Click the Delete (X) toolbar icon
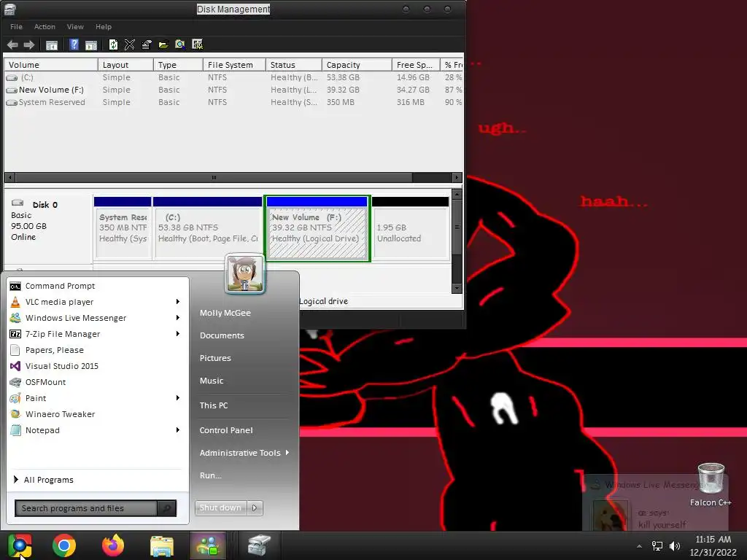The height and width of the screenshot is (560, 747). (130, 44)
